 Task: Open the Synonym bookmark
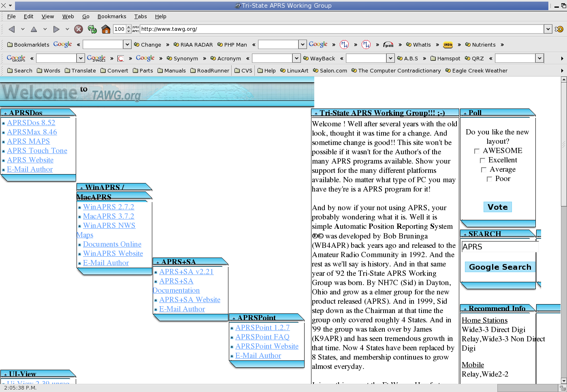coord(182,58)
